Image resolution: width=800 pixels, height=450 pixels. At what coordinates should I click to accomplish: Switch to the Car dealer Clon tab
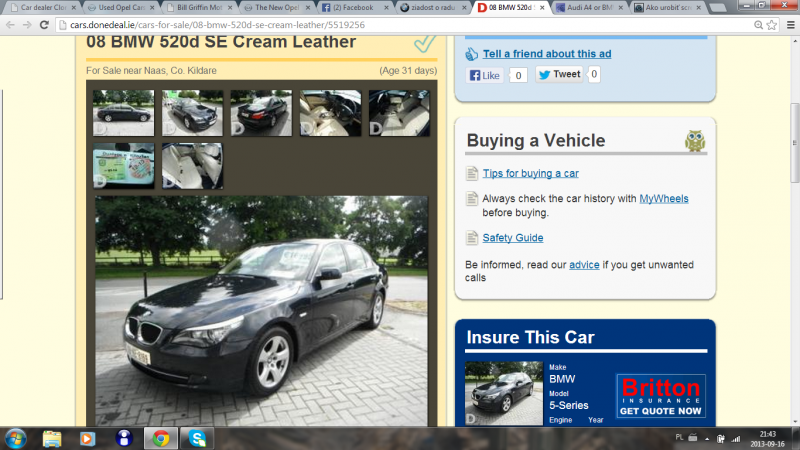coord(43,7)
